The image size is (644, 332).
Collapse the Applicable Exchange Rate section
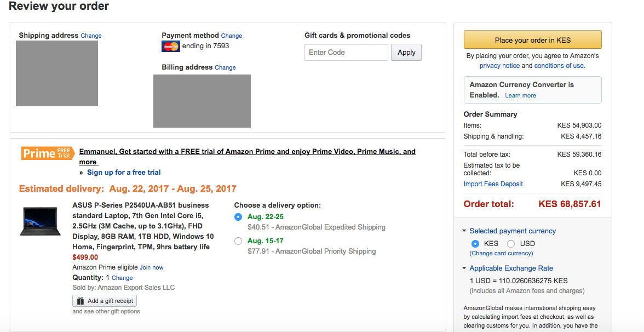point(464,268)
